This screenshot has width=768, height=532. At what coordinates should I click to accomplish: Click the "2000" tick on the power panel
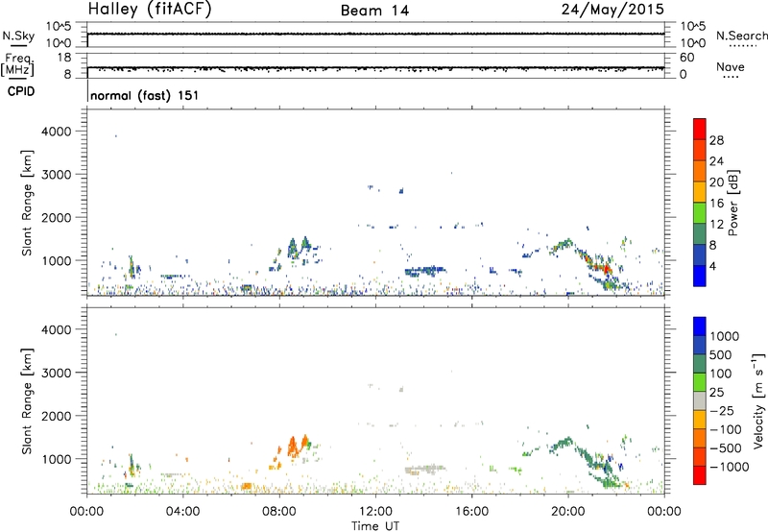(57, 217)
